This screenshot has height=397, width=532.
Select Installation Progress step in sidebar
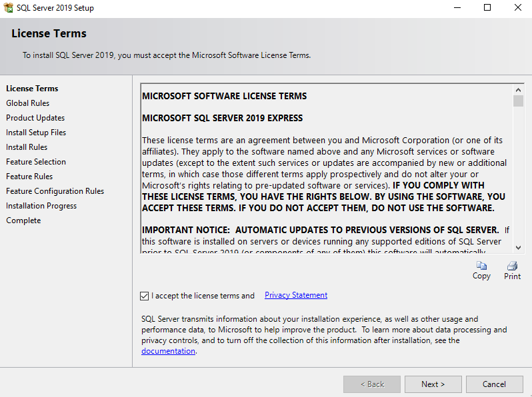pos(41,206)
